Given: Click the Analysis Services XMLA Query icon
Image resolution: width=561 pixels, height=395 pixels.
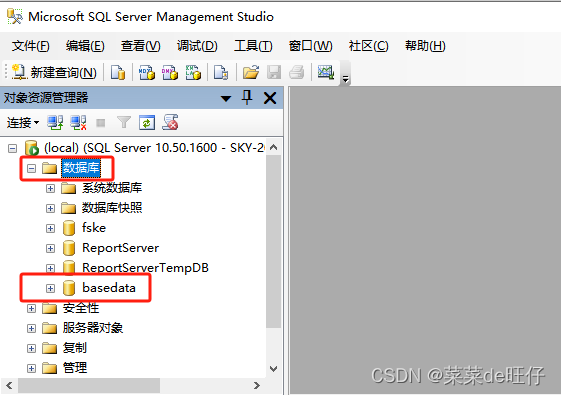Looking at the screenshot, I should point(193,73).
